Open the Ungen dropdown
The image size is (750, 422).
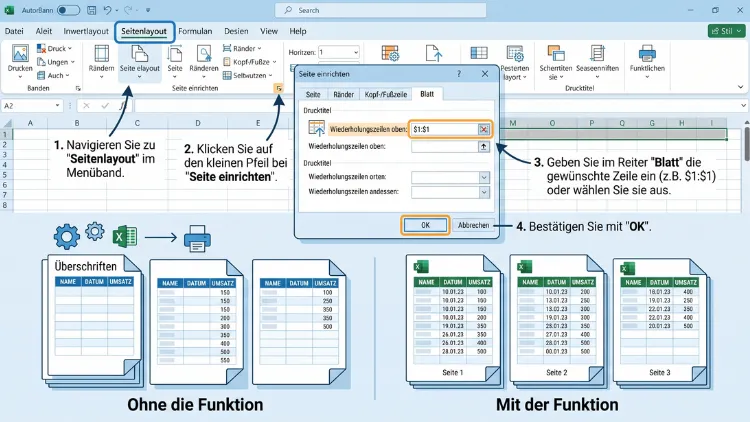point(56,62)
